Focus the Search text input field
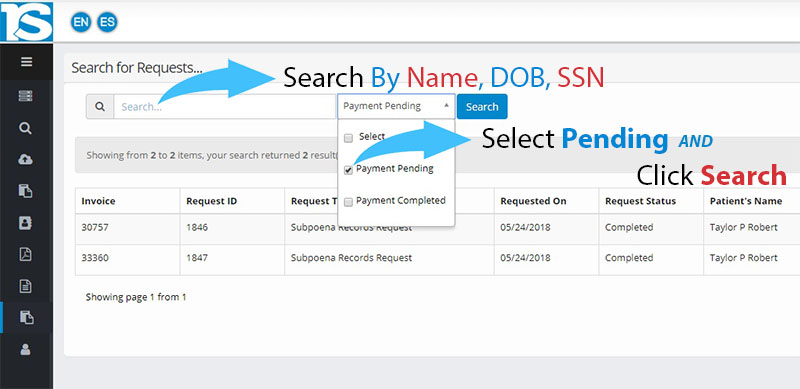The height and width of the screenshot is (389, 800). [225, 107]
